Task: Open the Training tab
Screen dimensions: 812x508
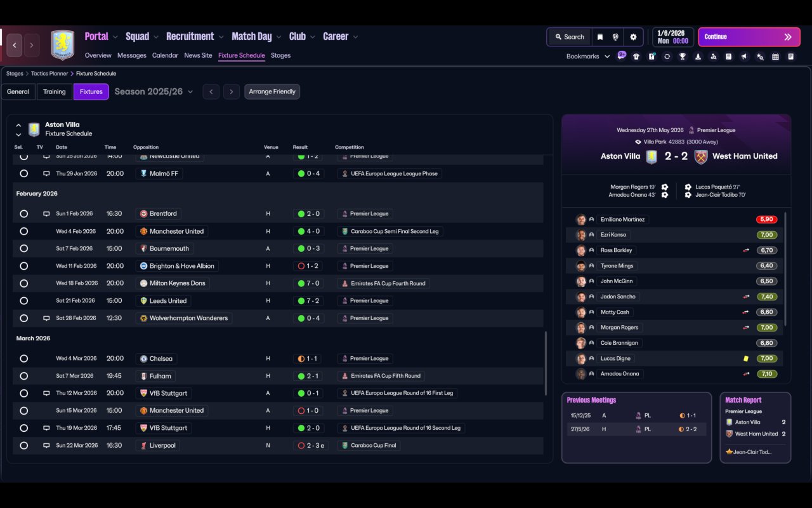Action: point(55,91)
